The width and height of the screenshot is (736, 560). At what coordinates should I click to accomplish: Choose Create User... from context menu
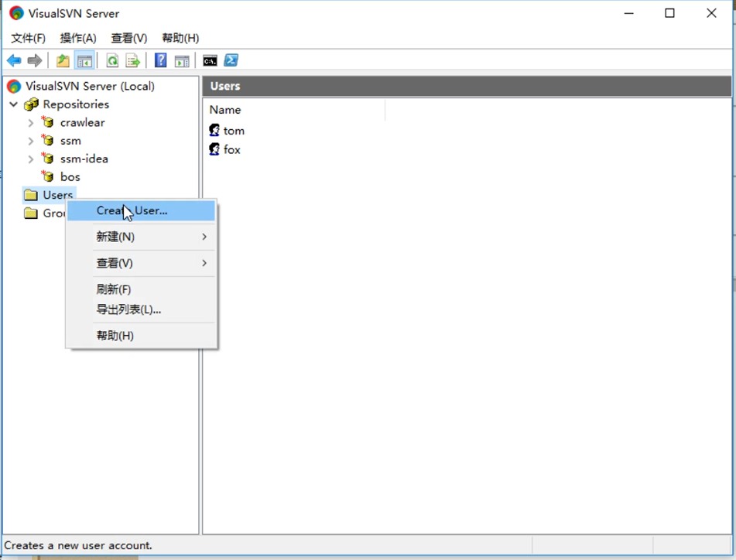[x=142, y=210]
